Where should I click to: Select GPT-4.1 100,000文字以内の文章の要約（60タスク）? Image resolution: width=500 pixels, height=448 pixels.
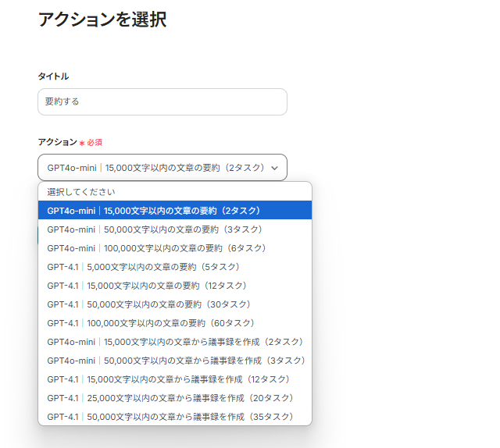pos(175,323)
